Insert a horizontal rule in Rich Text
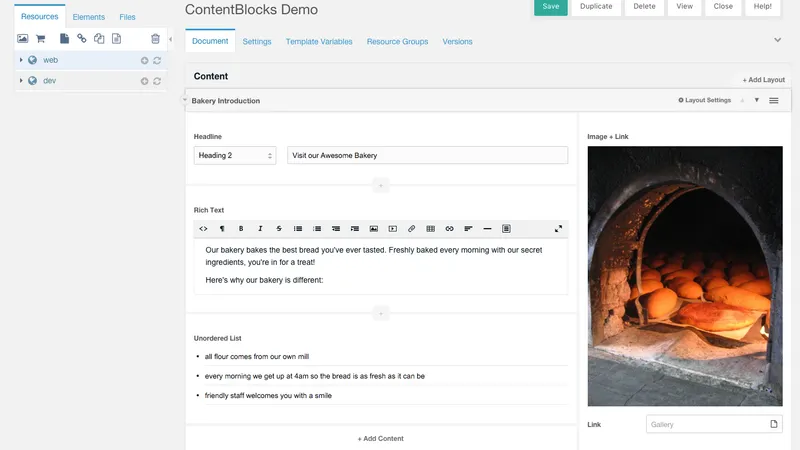 click(487, 229)
